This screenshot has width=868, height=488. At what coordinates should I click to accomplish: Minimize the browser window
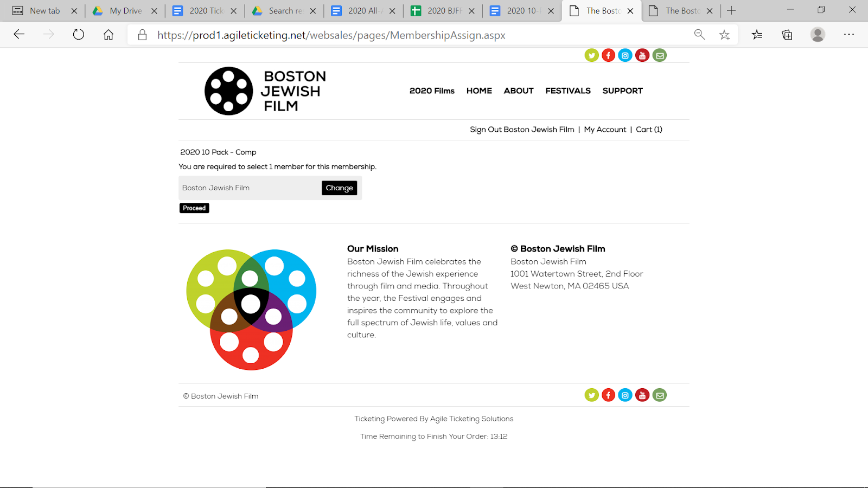790,10
